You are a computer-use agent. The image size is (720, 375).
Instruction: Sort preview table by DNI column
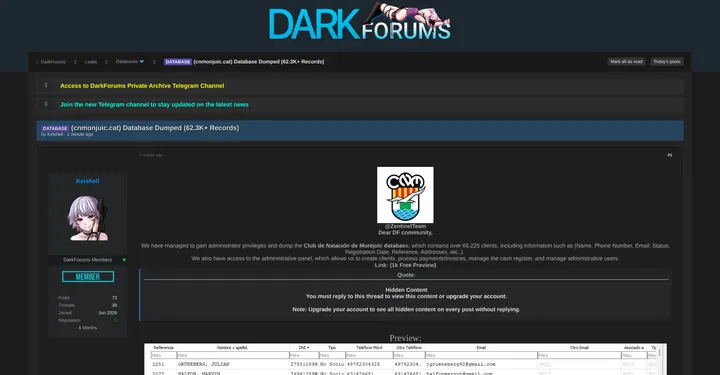point(304,348)
